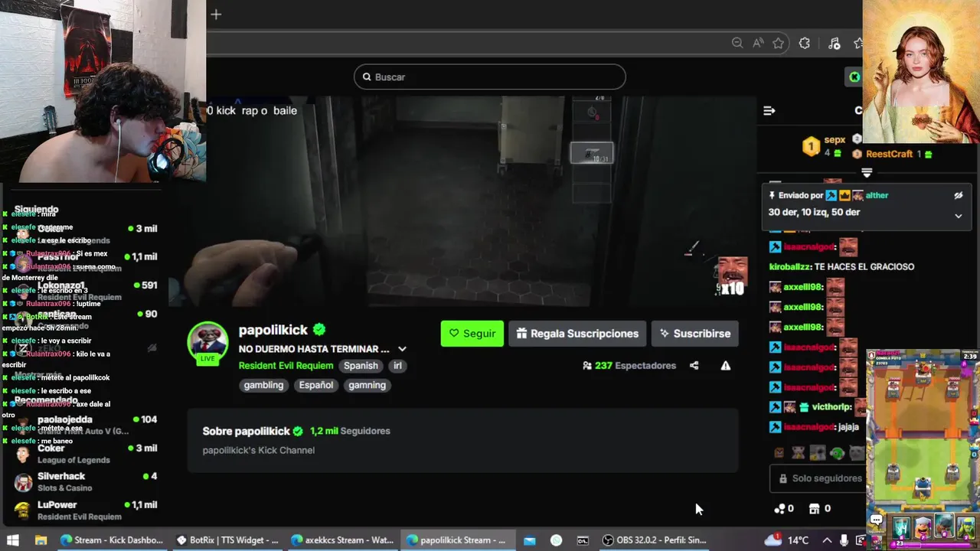Screen dimensions: 980x551
Task: Click the 1,2 mil Seguidores count
Action: pyautogui.click(x=350, y=431)
